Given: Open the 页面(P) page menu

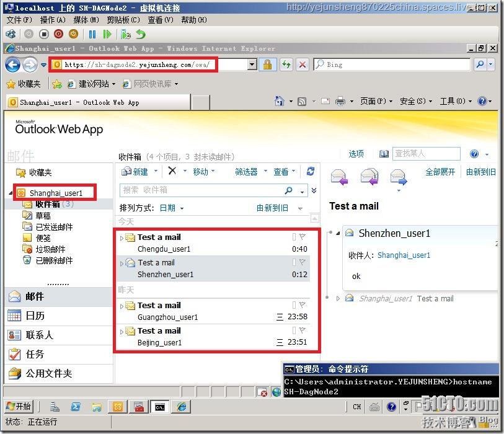Looking at the screenshot, I should (x=376, y=101).
